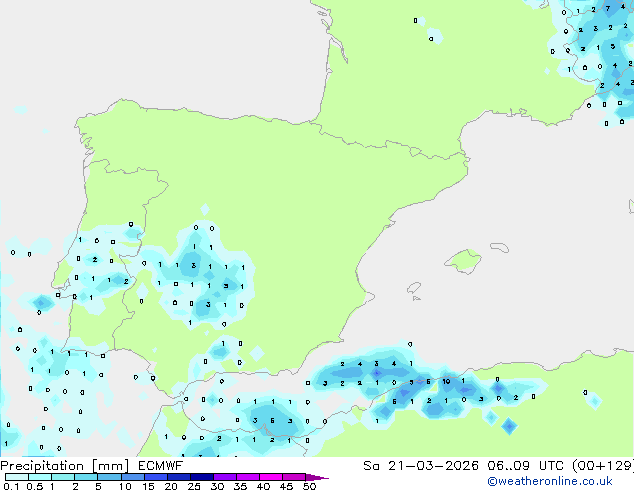Click the '0.1' legend scale label
634x490 pixels.
pyautogui.click(x=11, y=486)
